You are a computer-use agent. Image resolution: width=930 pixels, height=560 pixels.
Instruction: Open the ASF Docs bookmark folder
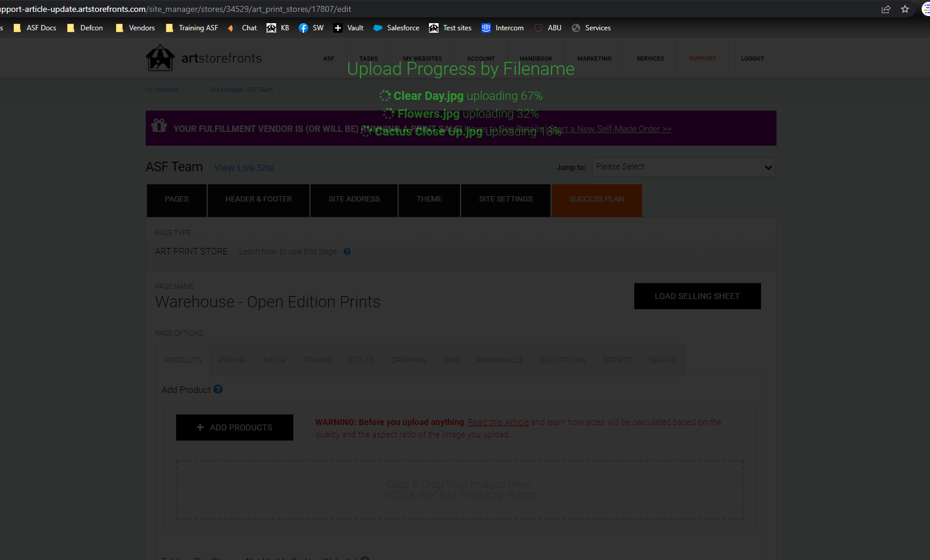tap(35, 28)
